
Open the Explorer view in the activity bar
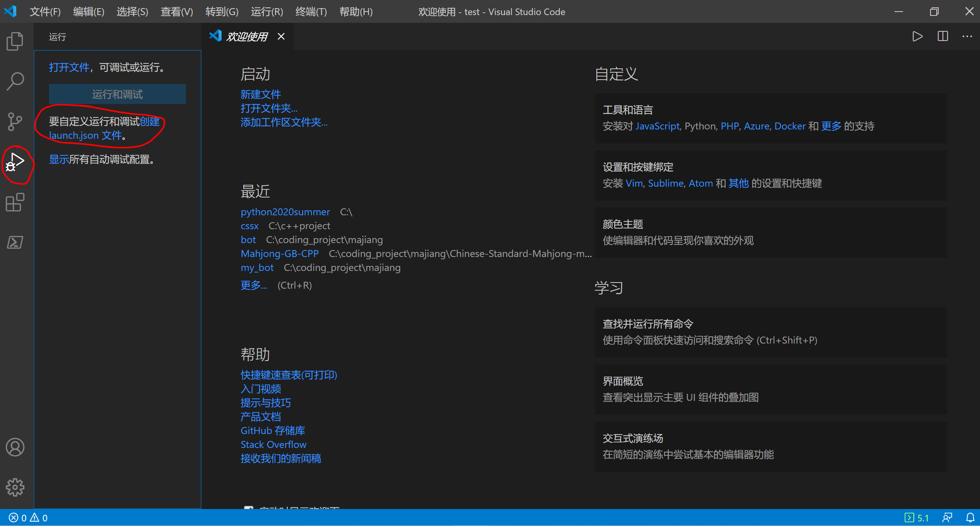point(15,41)
